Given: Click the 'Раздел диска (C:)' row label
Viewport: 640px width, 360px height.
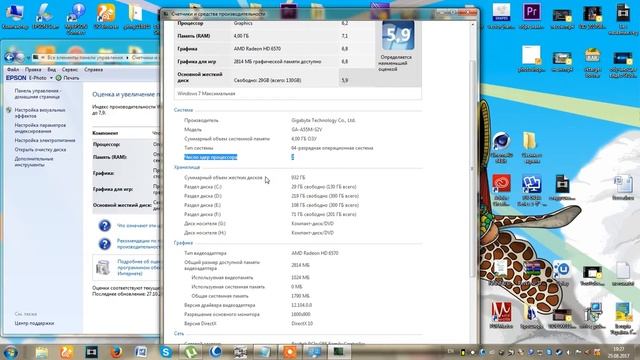Looking at the screenshot, I should pyautogui.click(x=203, y=187).
